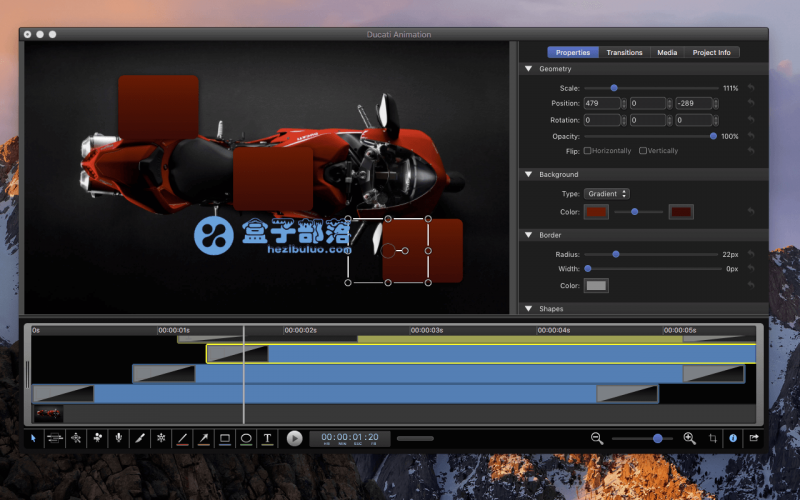Click the timeline zoom slider handle
Image resolution: width=800 pixels, height=500 pixels.
[658, 438]
